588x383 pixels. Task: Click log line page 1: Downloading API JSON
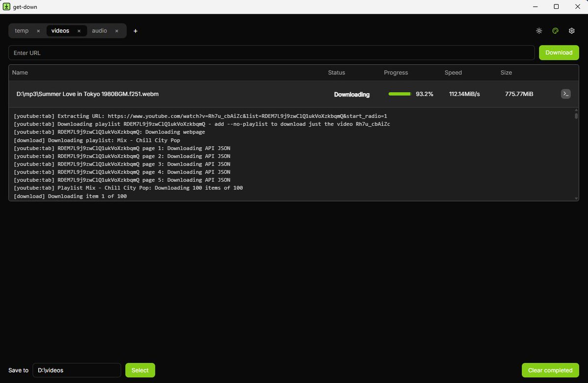click(x=122, y=148)
